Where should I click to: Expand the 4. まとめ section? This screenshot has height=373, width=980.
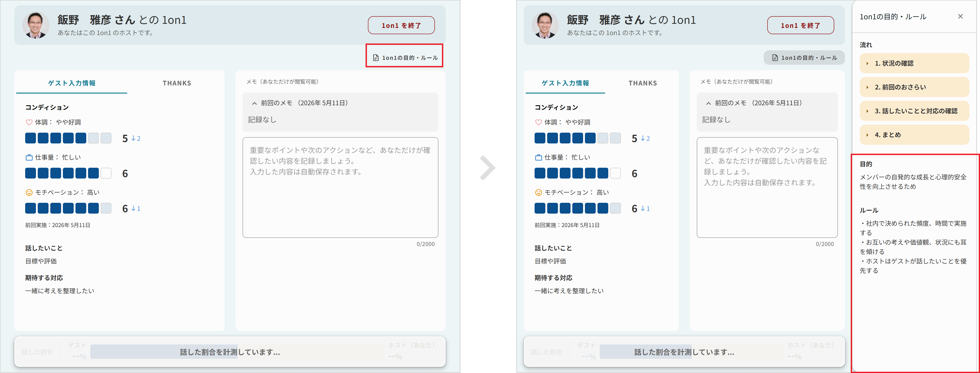pyautogui.click(x=914, y=135)
